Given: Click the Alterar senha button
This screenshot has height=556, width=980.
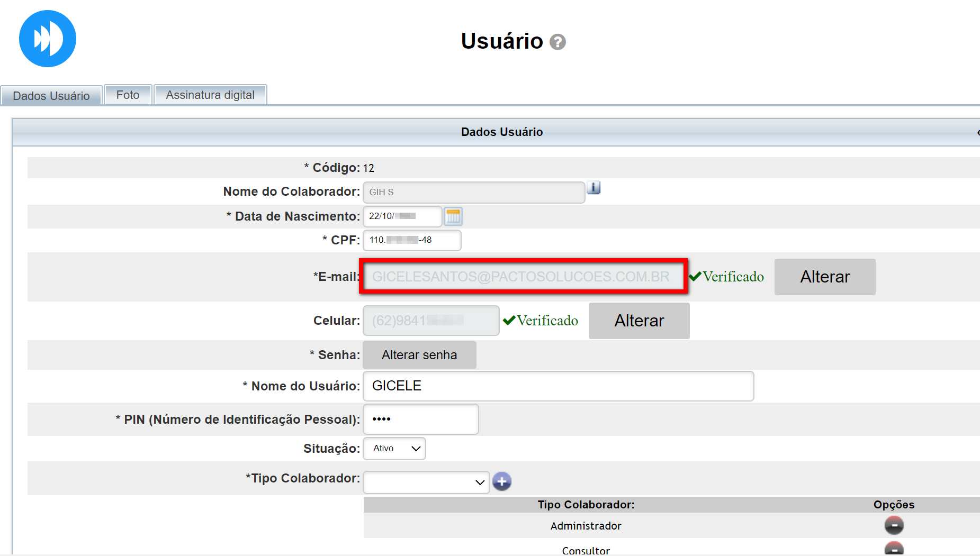Looking at the screenshot, I should pyautogui.click(x=419, y=355).
